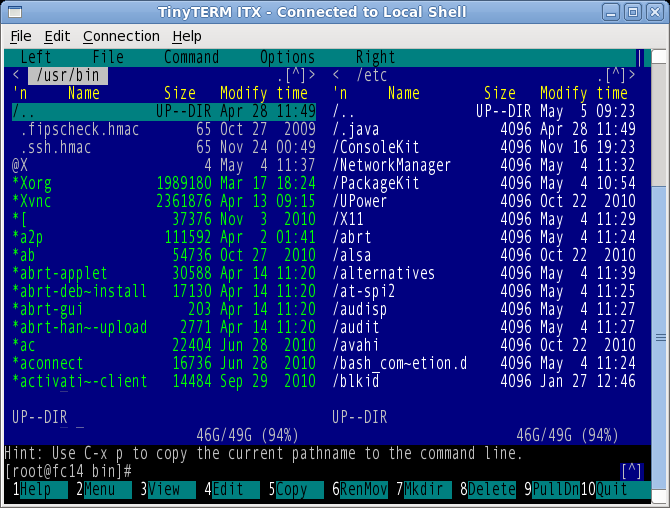The height and width of the screenshot is (508, 670).
Task: Select the /.. entry in left panel
Action: (164, 112)
